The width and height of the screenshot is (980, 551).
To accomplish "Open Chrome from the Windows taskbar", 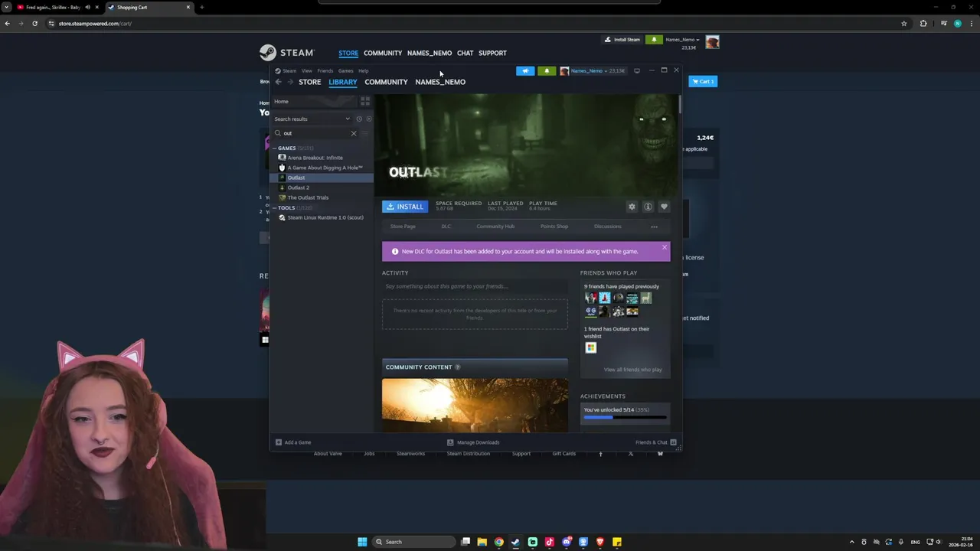I will pyautogui.click(x=498, y=542).
